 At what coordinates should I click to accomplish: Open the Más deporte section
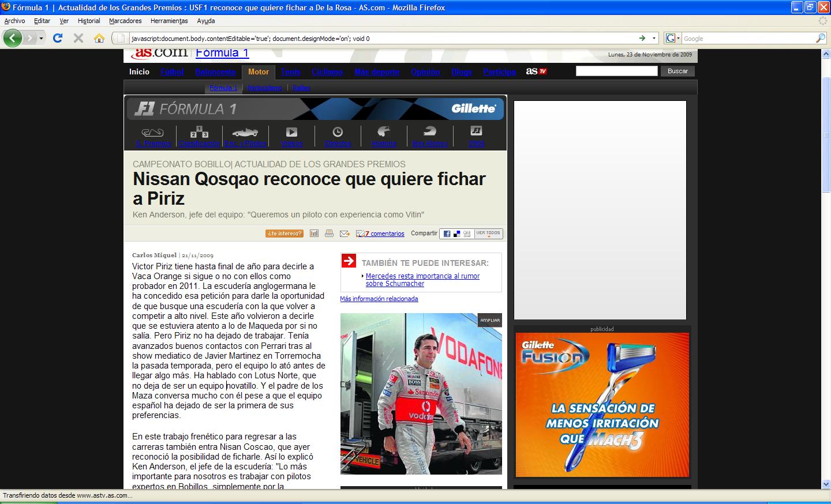(x=377, y=72)
